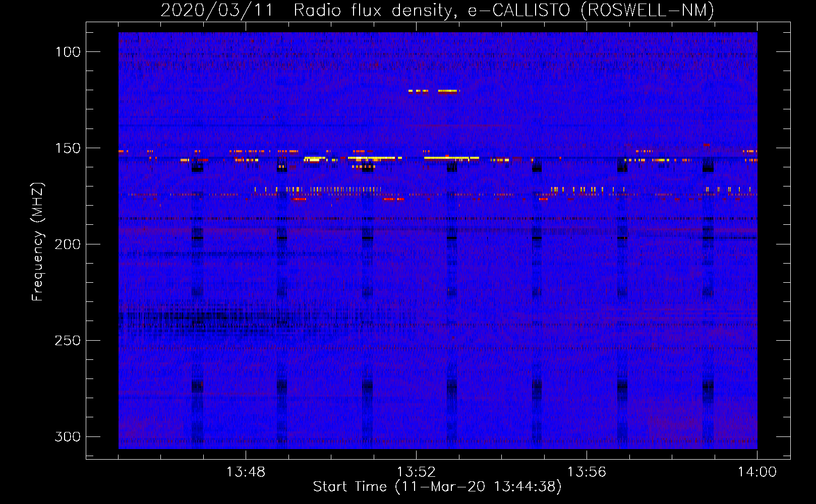Click the '250' frequency tick label

pyautogui.click(x=68, y=341)
